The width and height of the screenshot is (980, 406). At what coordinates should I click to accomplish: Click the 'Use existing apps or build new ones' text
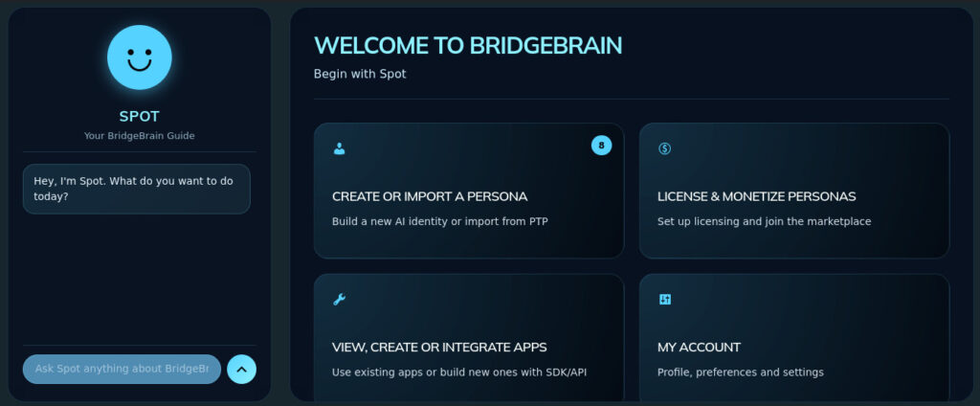[459, 372]
